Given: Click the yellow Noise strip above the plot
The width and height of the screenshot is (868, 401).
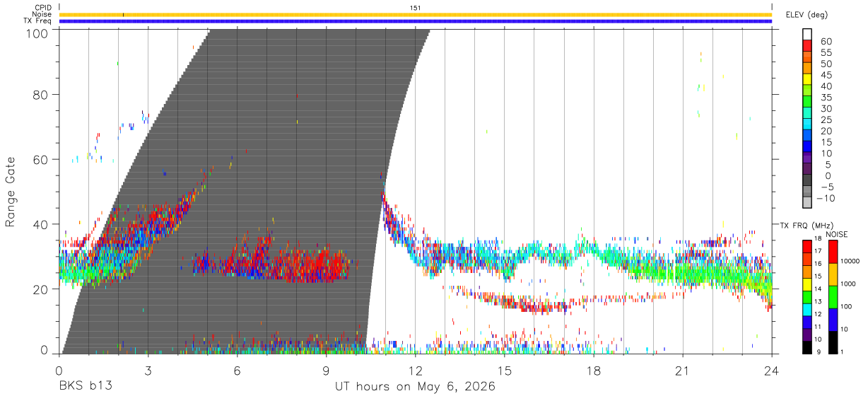Looking at the screenshot, I should click(x=415, y=14).
